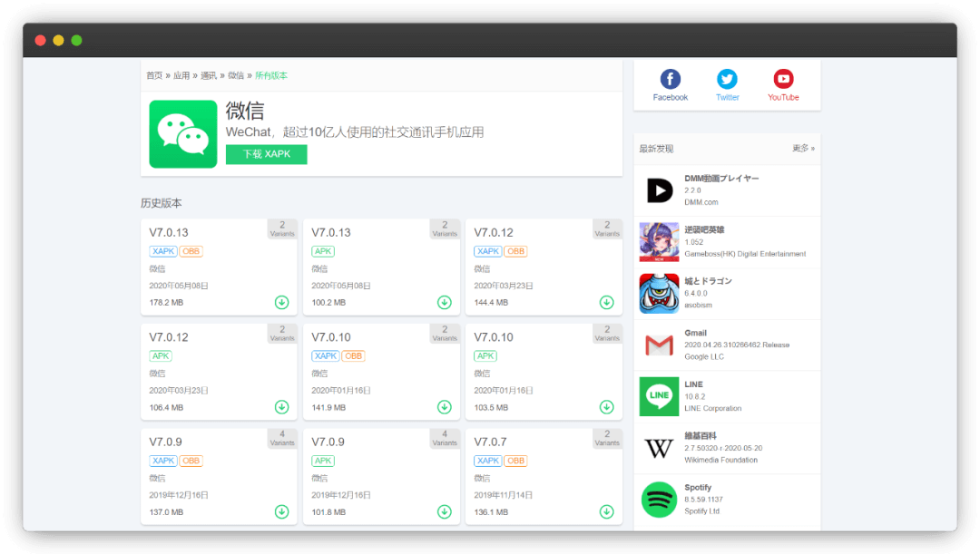Image resolution: width=980 pixels, height=554 pixels.
Task: Download V7.0.10 103.5 MB via arrow icon
Action: (x=606, y=407)
